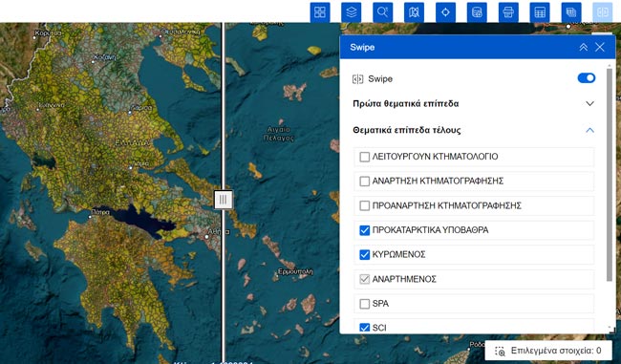Click the Swipe panel title text

362,47
